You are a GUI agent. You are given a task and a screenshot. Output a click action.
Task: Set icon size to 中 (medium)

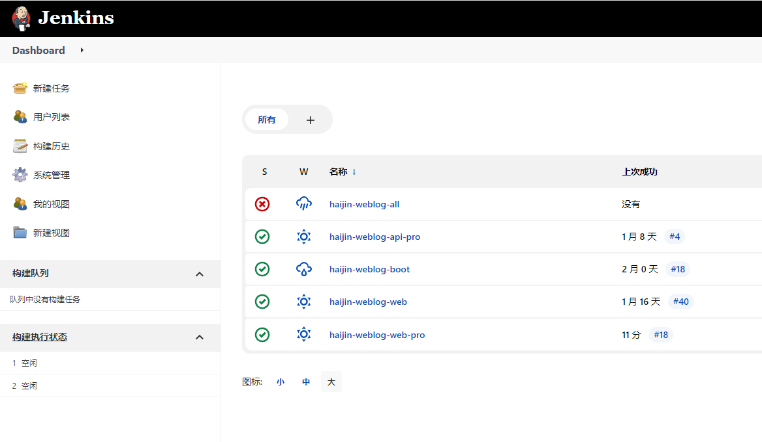(x=306, y=382)
